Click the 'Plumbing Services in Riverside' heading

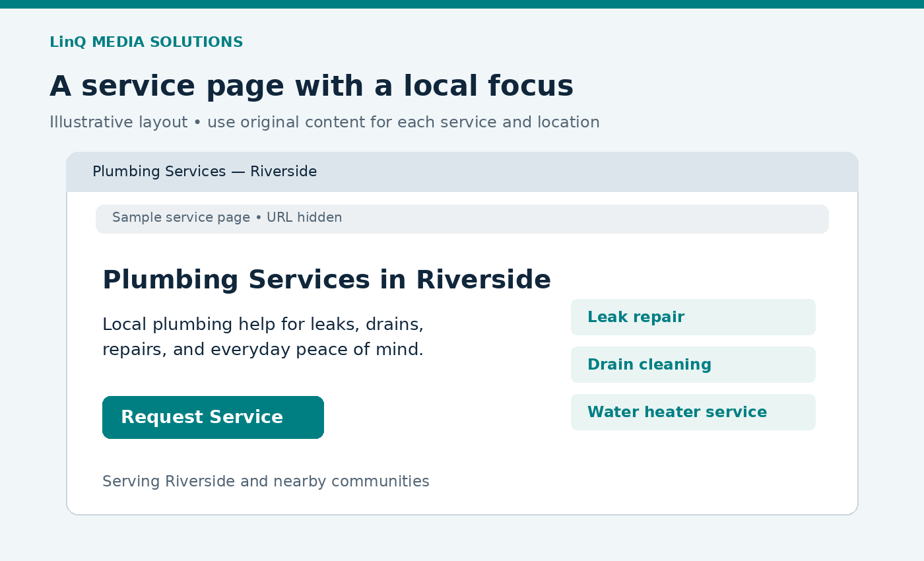click(327, 280)
